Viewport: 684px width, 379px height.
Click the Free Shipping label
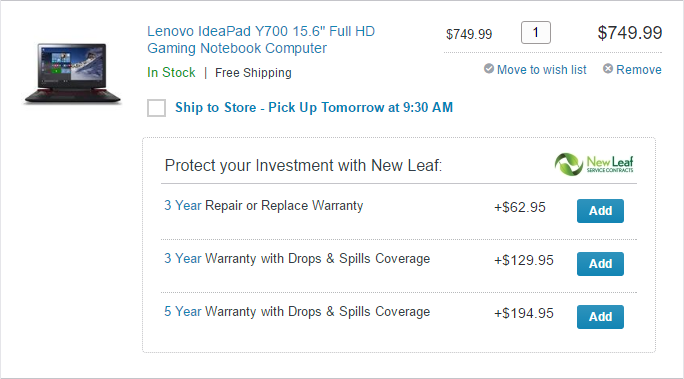[253, 73]
